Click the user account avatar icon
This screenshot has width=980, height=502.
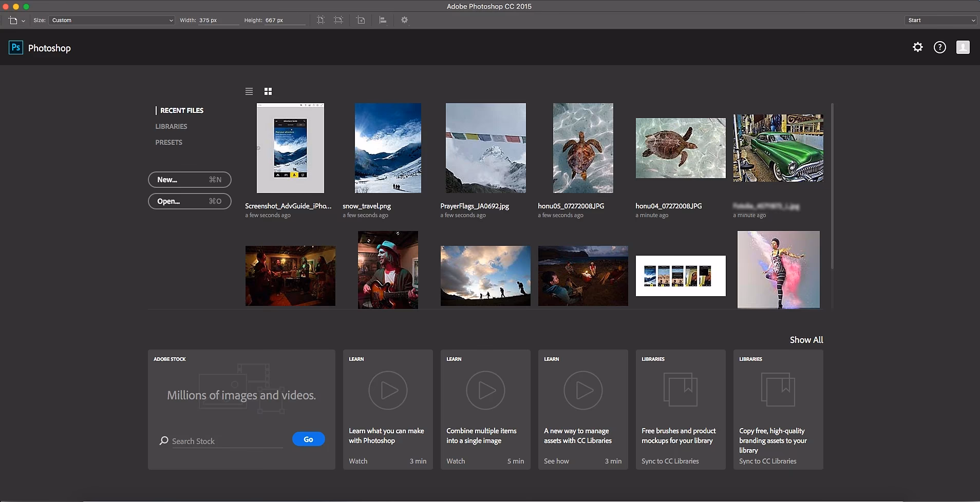[x=964, y=47]
